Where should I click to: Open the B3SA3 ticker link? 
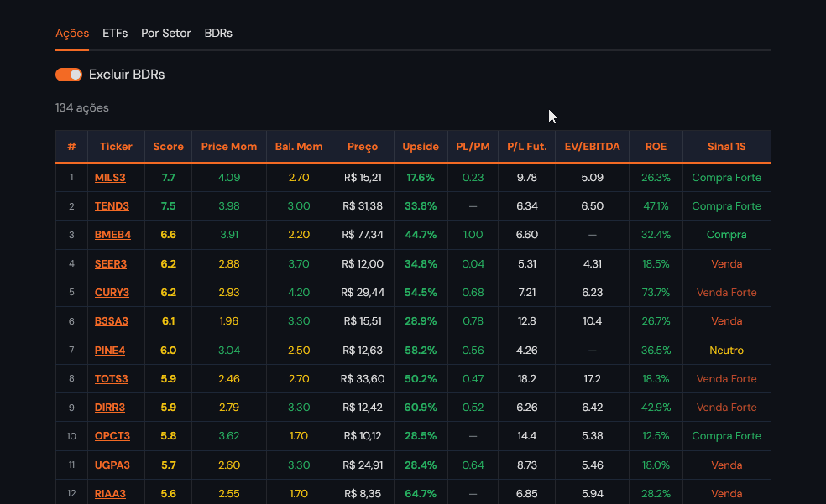tap(111, 321)
